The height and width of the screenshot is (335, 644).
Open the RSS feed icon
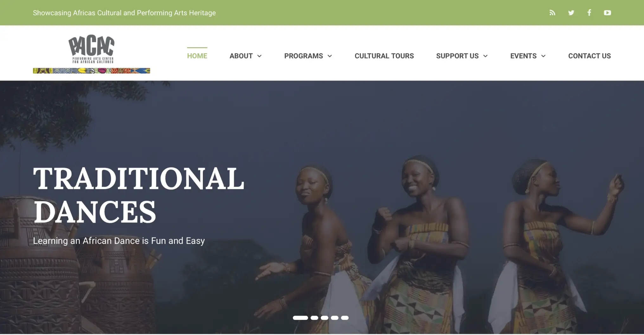point(552,13)
